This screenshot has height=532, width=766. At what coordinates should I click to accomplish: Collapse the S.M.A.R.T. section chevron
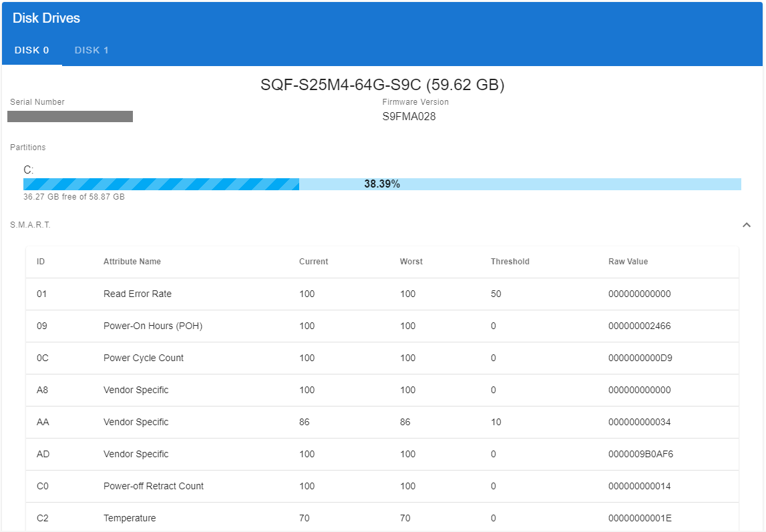(x=747, y=225)
